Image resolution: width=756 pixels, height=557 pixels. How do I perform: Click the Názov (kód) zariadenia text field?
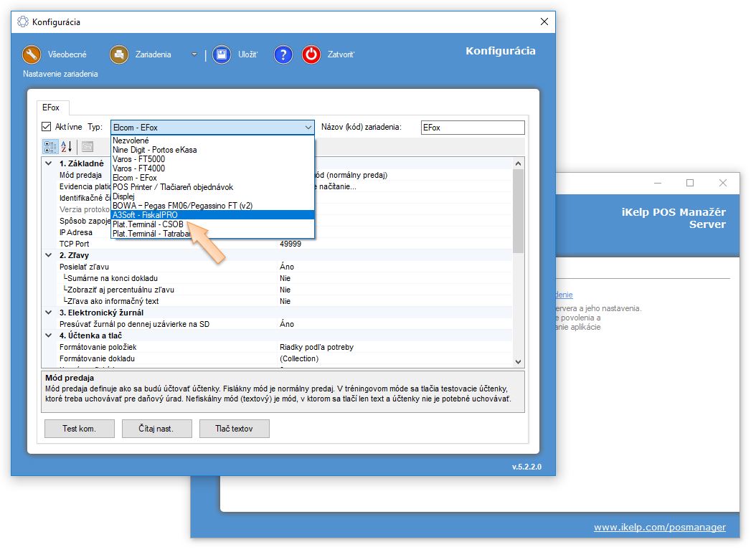472,128
